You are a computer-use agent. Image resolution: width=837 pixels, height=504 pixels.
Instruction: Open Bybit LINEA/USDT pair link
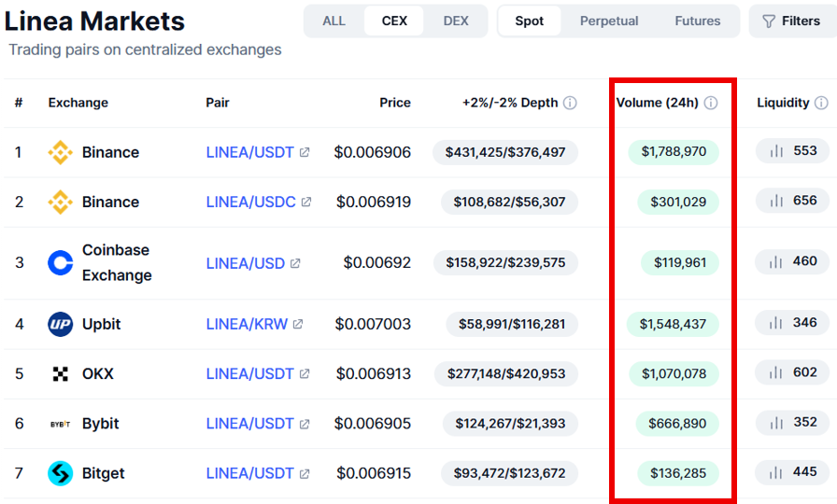[x=249, y=424]
